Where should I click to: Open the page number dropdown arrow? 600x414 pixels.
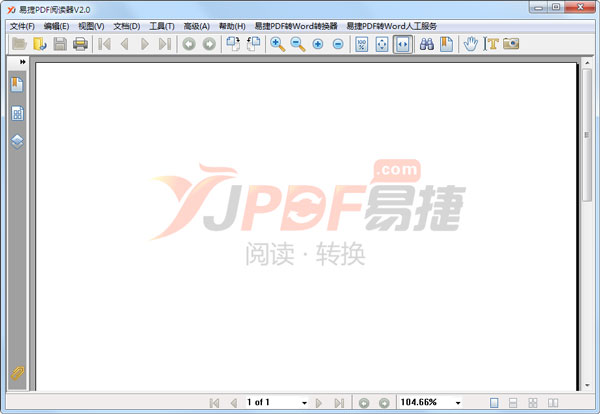click(304, 403)
